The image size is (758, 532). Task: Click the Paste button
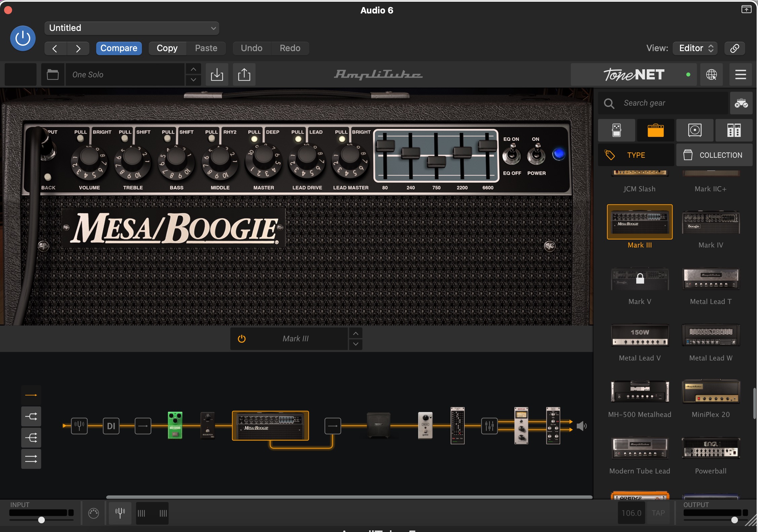[206, 48]
